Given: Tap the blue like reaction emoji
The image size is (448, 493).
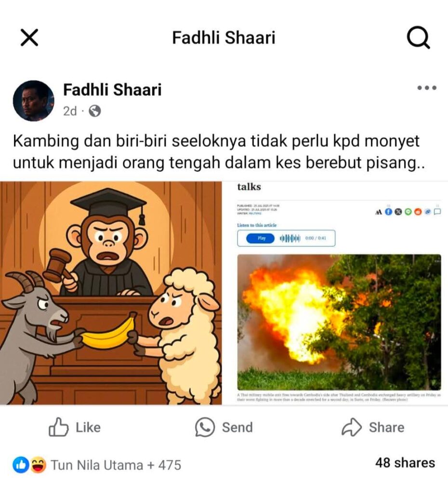Looking at the screenshot, I should (21, 465).
